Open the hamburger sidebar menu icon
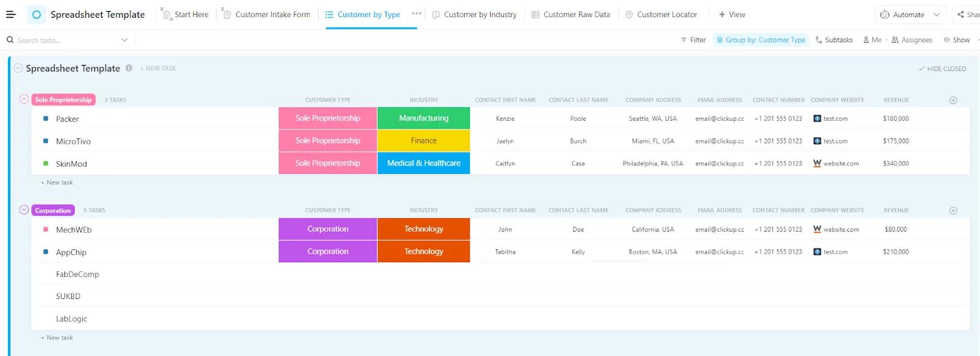 [10, 14]
